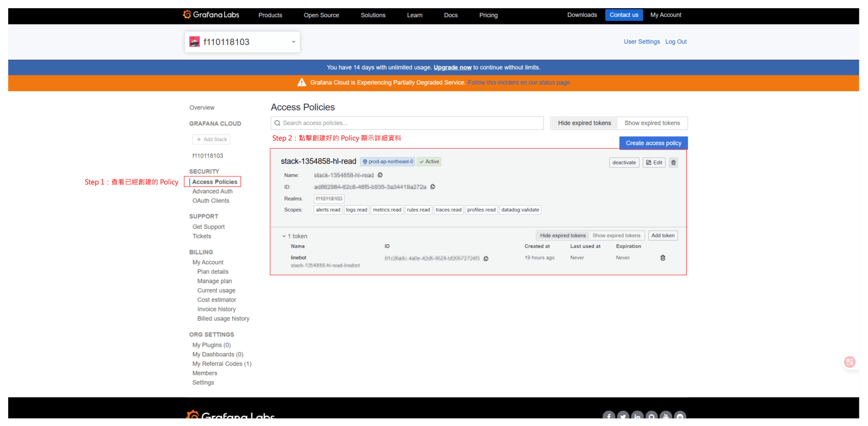This screenshot has width=868, height=426.
Task: Open the floating pink assistant icon
Action: pyautogui.click(x=850, y=362)
